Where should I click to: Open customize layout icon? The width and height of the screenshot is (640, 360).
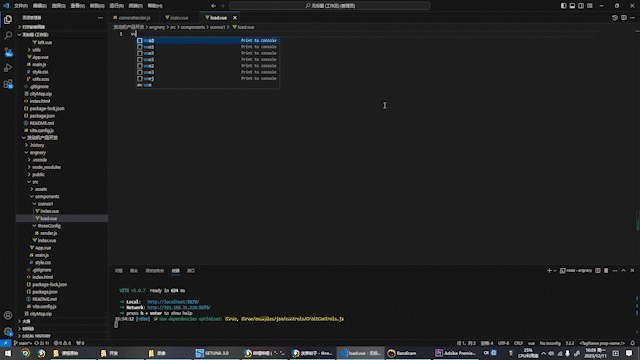pos(590,6)
